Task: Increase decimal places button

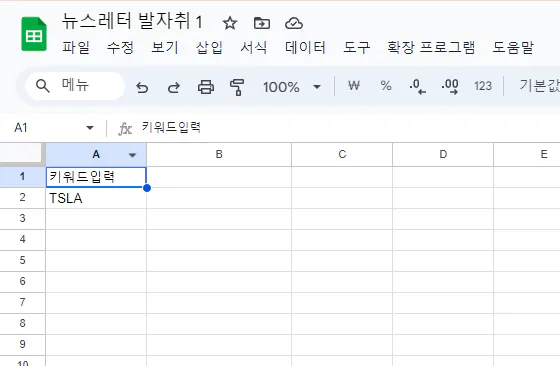Action: tap(450, 86)
